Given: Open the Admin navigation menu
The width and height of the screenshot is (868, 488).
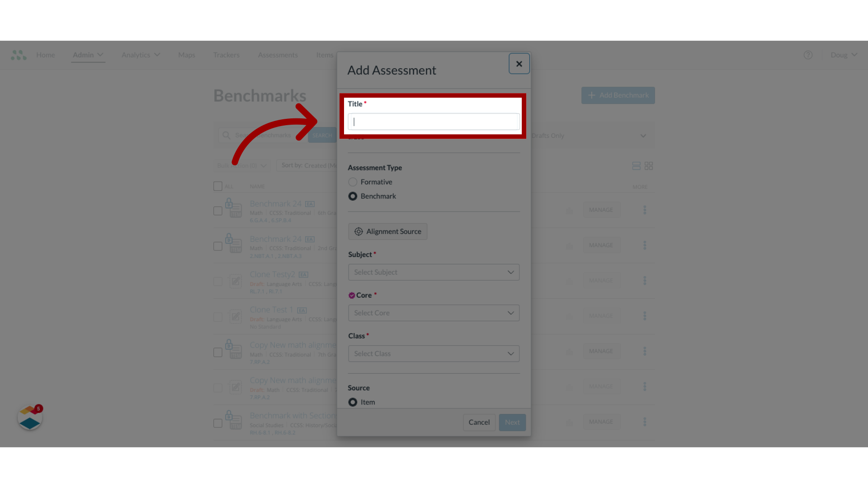Looking at the screenshot, I should coord(88,55).
